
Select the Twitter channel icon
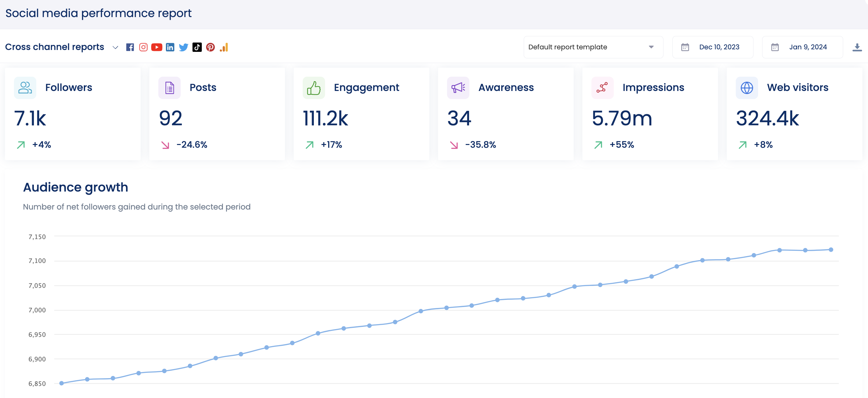click(x=184, y=47)
